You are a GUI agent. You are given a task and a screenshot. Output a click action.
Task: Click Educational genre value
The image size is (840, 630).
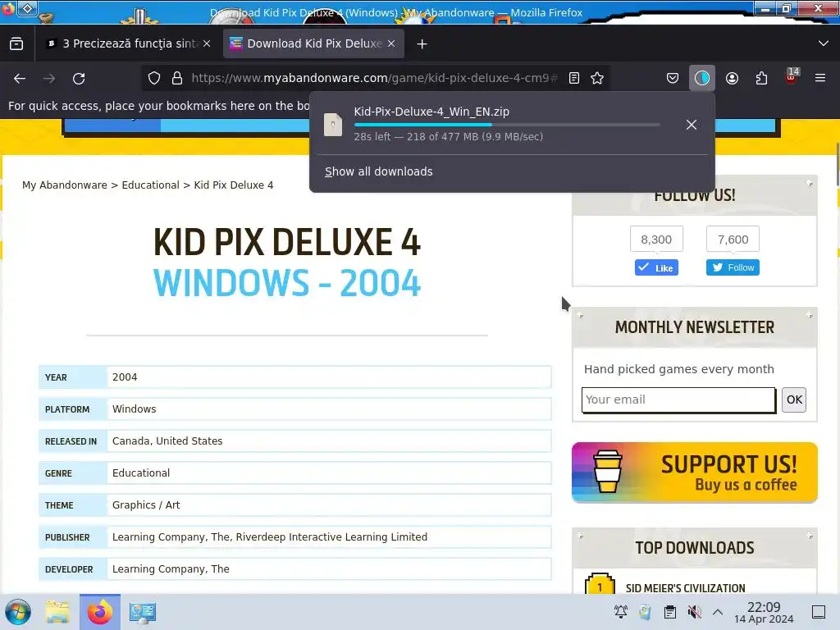point(141,473)
